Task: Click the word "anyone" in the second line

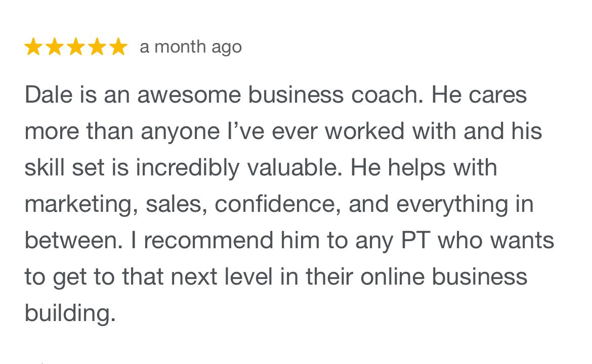Action: click(181, 131)
